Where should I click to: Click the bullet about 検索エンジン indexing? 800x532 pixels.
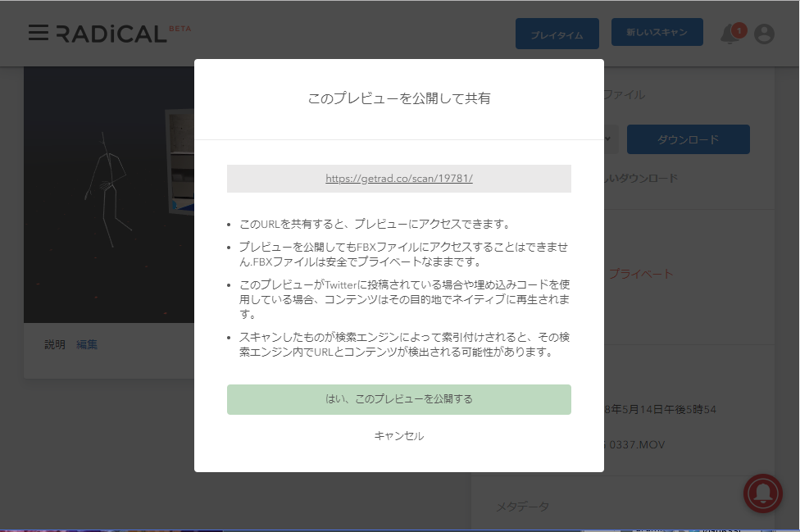[404, 344]
